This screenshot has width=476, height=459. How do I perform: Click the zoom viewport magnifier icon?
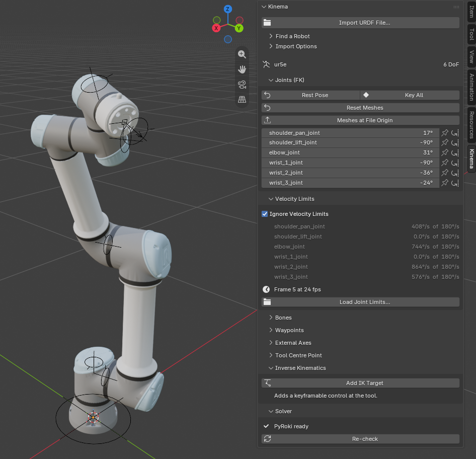tap(242, 54)
